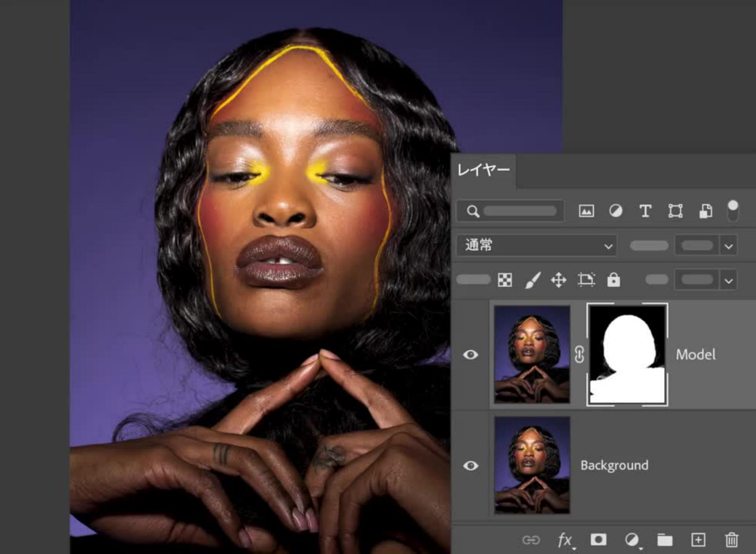
Task: Filter layers by smart object icon
Action: (x=705, y=211)
